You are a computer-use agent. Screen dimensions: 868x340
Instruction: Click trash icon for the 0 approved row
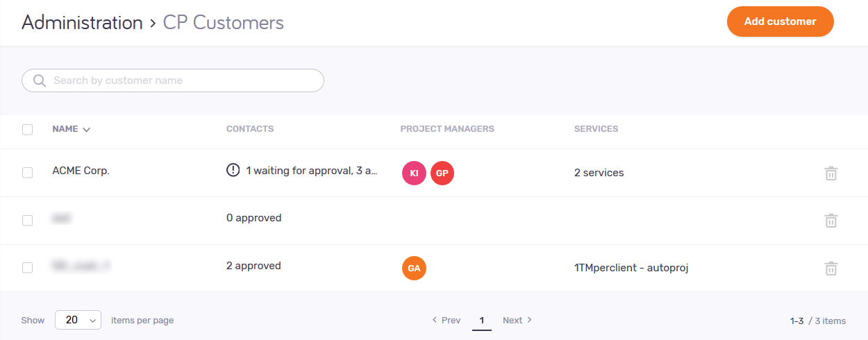point(831,221)
